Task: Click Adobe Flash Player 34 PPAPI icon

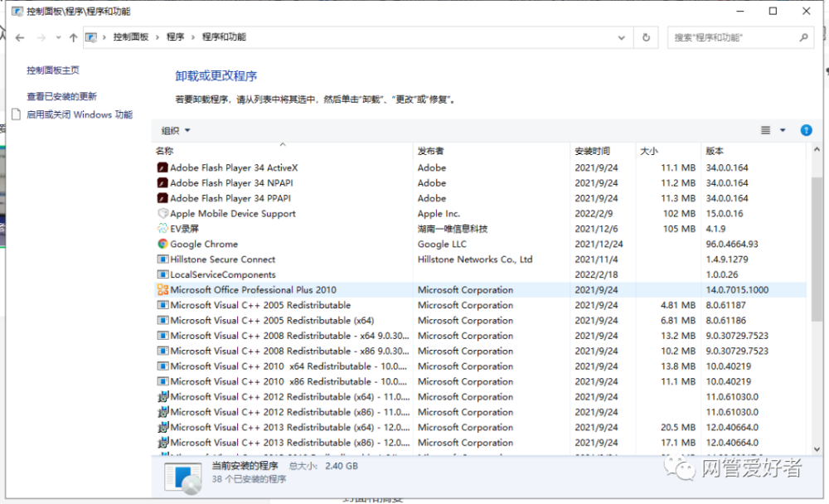Action: [x=162, y=198]
